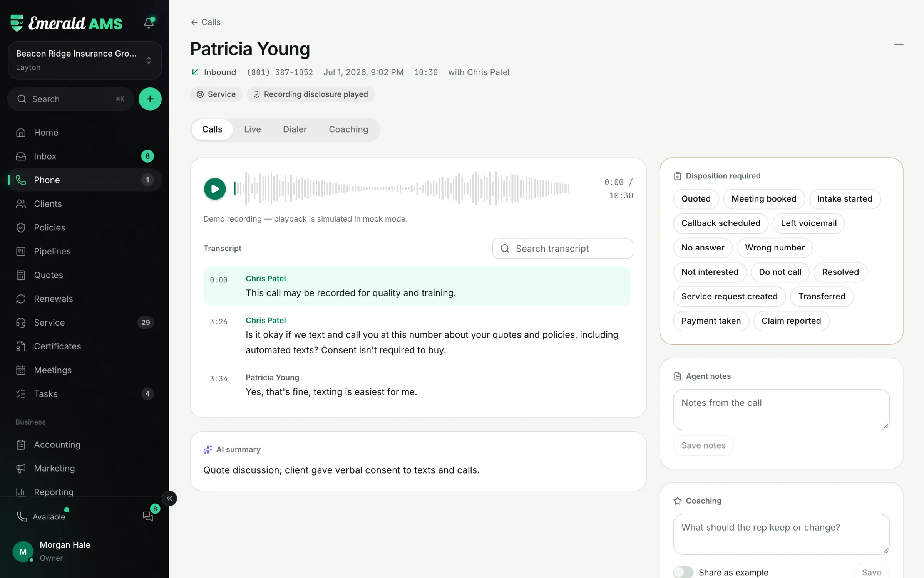
Task: Select Claim reported disposition
Action: tap(791, 321)
